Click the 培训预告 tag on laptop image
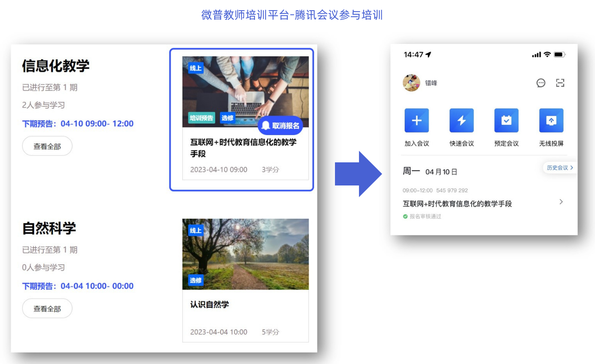Viewport: 595px width, 364px height. point(201,118)
